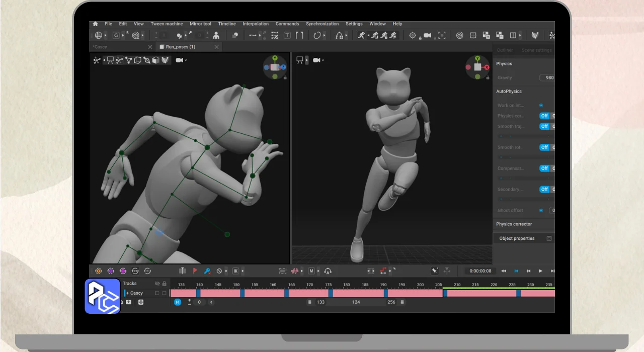Expand the Cascy track

pos(127,293)
